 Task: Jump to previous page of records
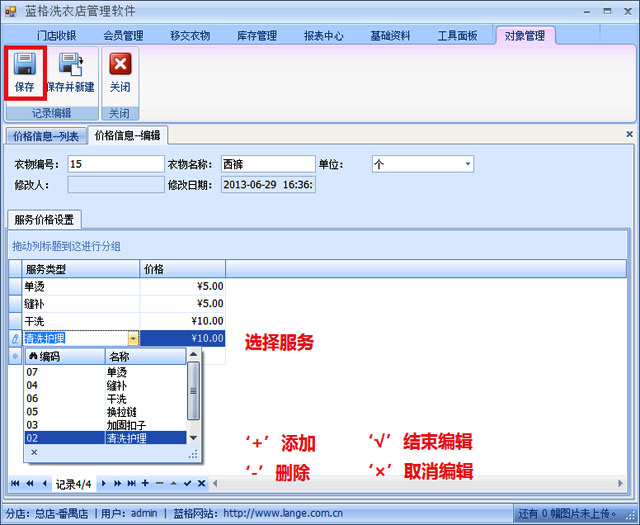(x=30, y=483)
